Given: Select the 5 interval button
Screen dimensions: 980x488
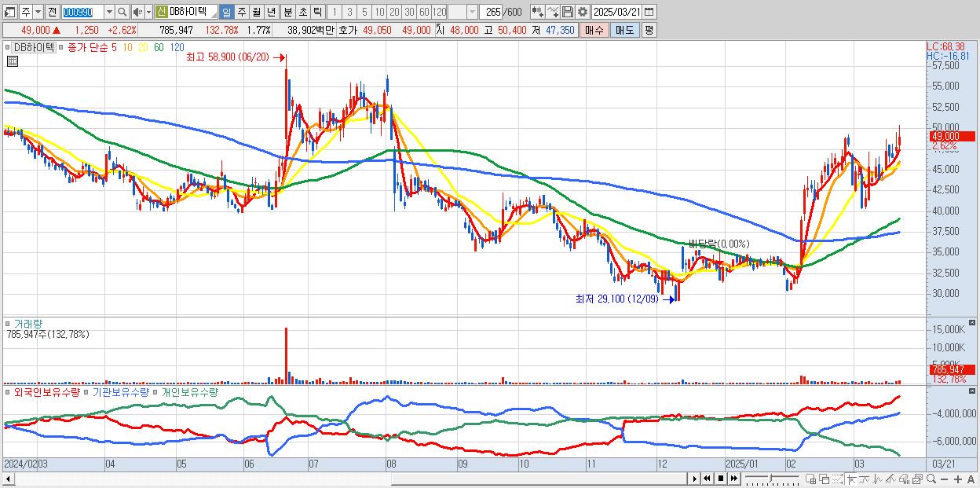Looking at the screenshot, I should coord(364,13).
